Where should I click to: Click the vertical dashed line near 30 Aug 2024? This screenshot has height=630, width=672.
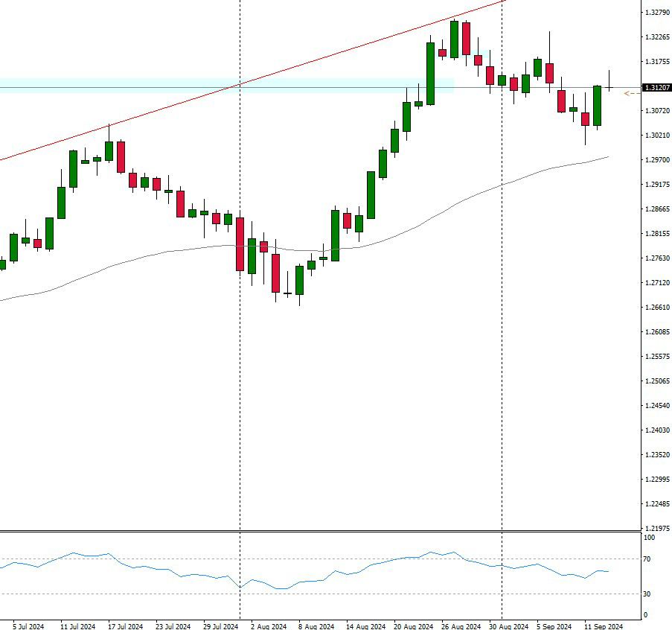502,298
